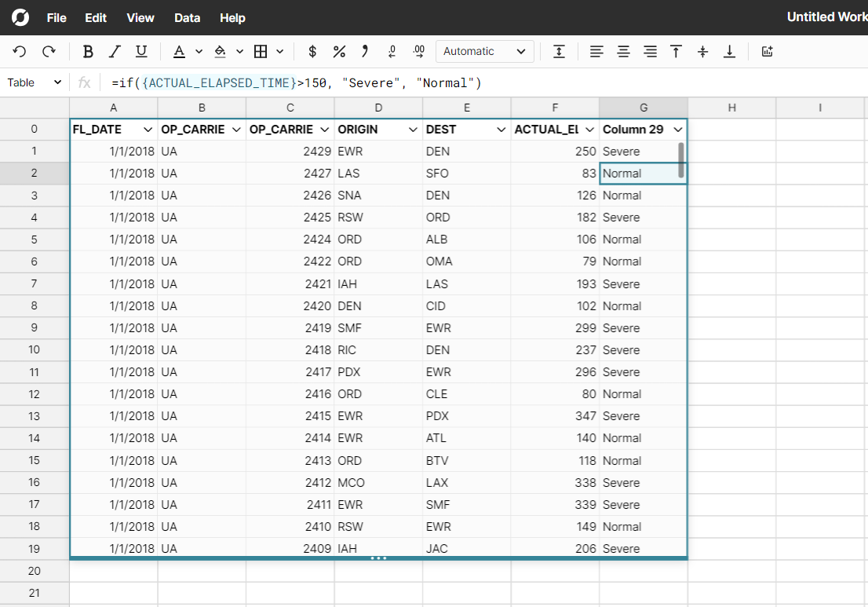Screen dimensions: 868x607
Task: Insert a chart using toolbar icon
Action: (x=767, y=52)
